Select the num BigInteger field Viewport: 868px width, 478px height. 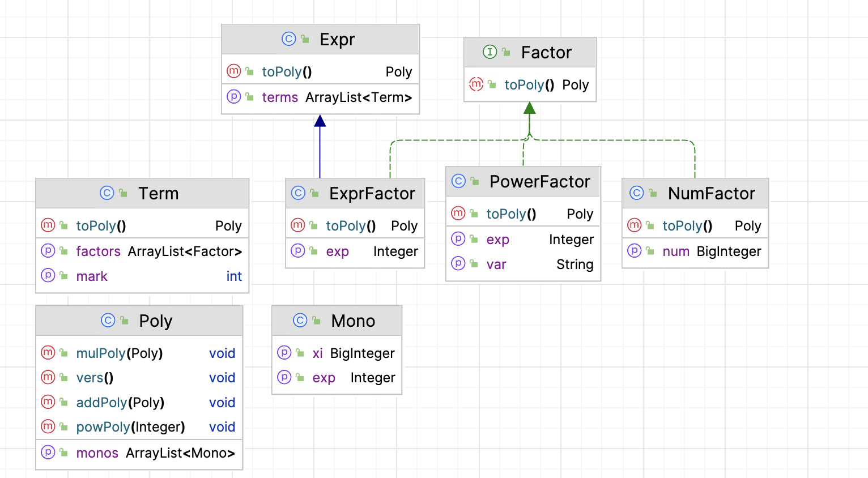(695, 251)
